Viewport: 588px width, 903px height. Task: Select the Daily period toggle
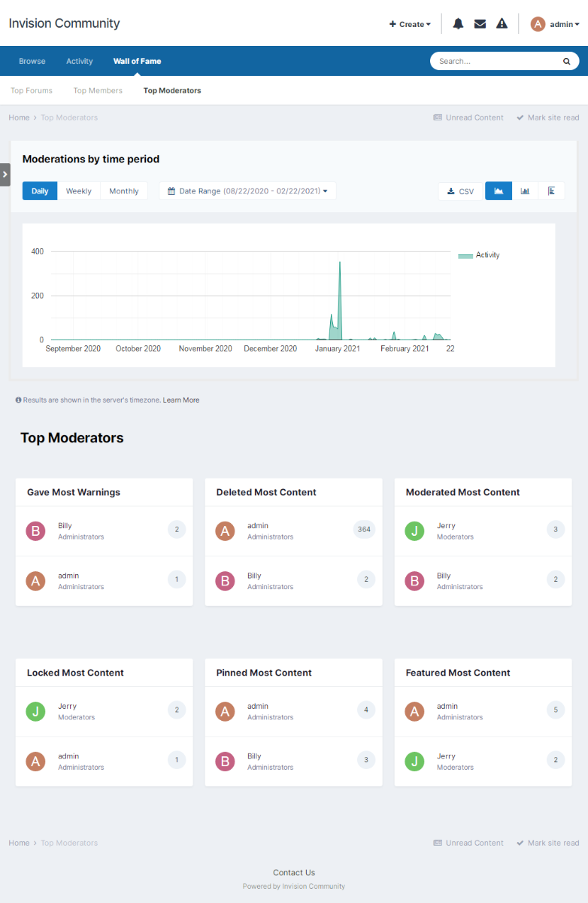(x=40, y=191)
